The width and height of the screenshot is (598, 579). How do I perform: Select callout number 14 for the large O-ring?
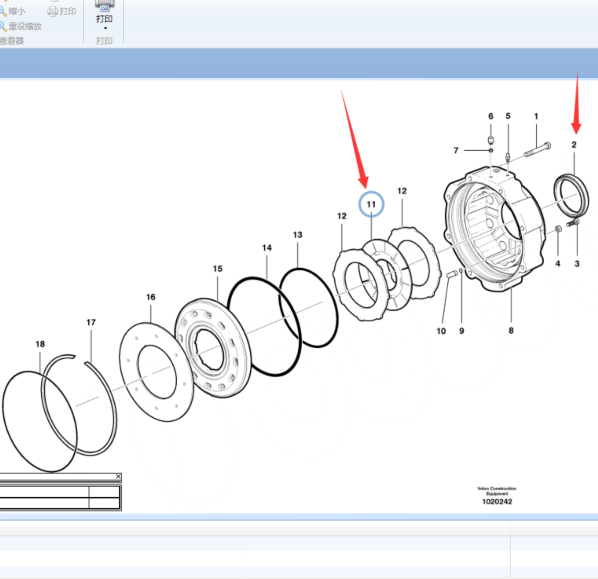(267, 248)
